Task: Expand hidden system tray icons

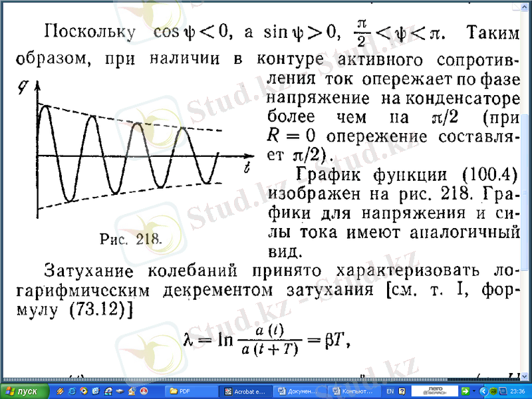Action: [x=484, y=391]
